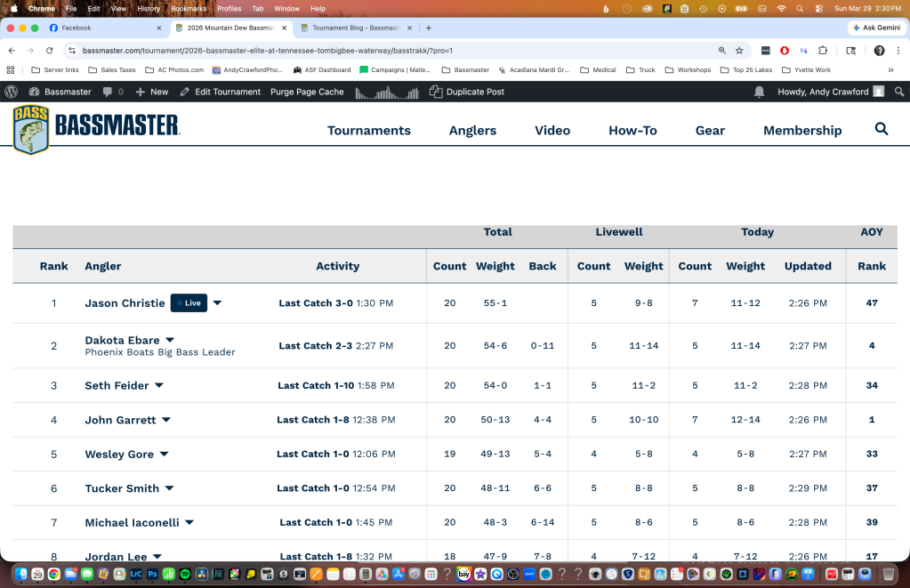Reload the page with refresh icon
Viewport: 910px width, 588px height.
click(50, 51)
